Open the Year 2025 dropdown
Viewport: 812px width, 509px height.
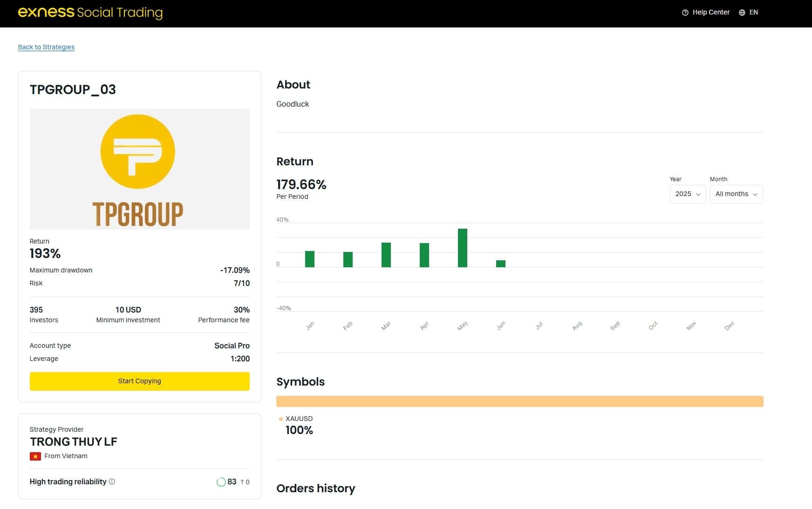pyautogui.click(x=688, y=194)
